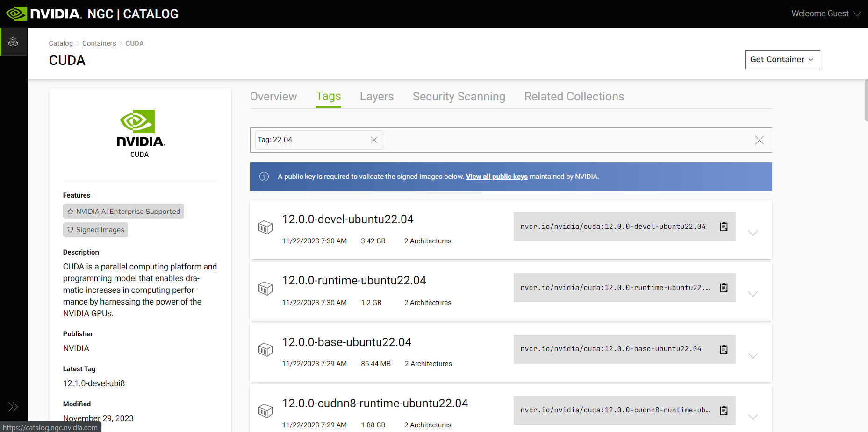Open the Layers tab
The image size is (868, 432).
point(377,97)
